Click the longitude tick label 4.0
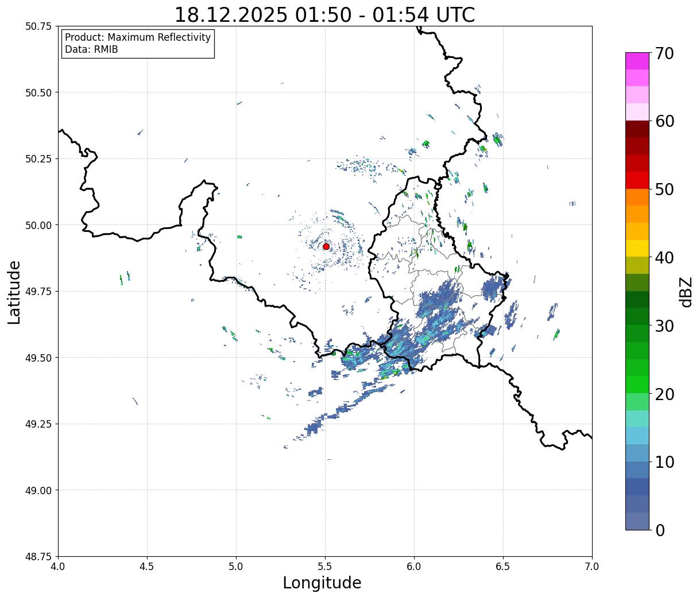The width and height of the screenshot is (700, 597). pyautogui.click(x=58, y=567)
